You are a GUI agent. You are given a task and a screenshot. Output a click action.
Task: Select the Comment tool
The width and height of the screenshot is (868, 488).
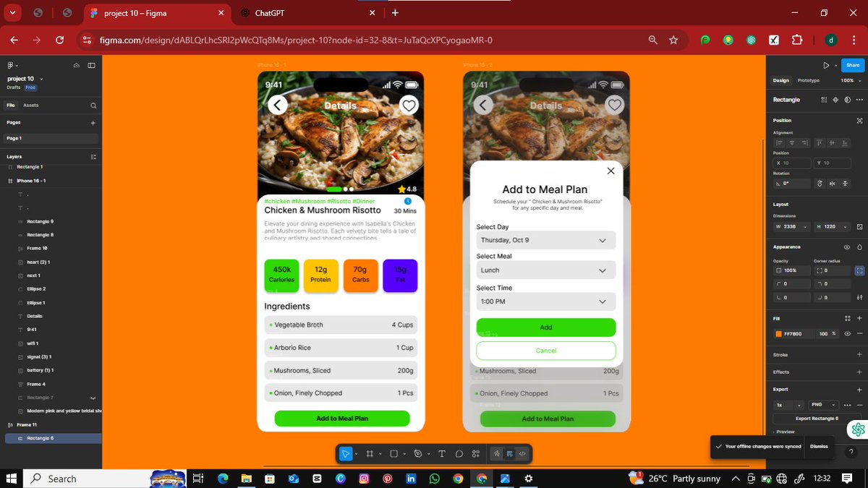[x=459, y=454]
